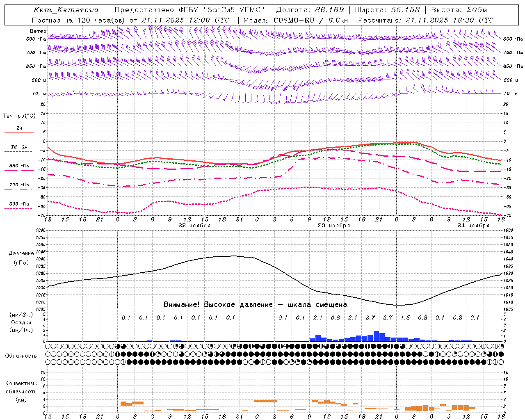Select the 1.5 precipitation total

click(405, 318)
